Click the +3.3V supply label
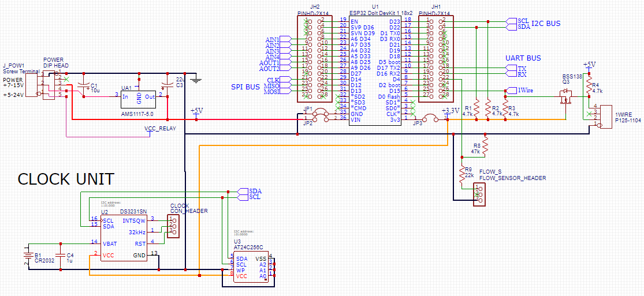This screenshot has height=296, width=644. tap(450, 111)
